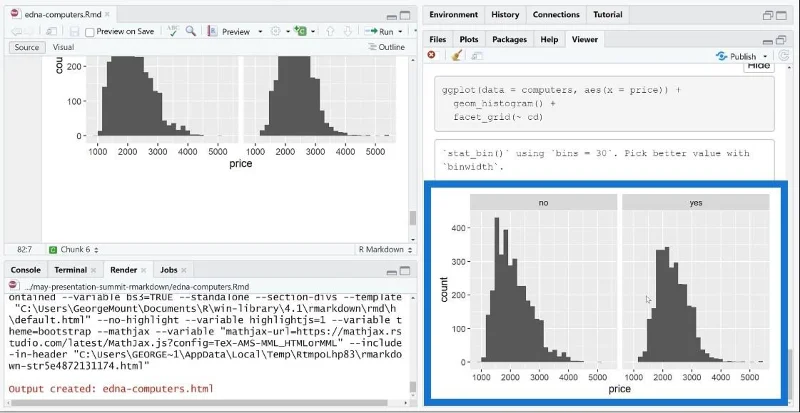Viewport: 800px width, 413px height.
Task: Clear viewer items with broom icon
Action: click(457, 55)
